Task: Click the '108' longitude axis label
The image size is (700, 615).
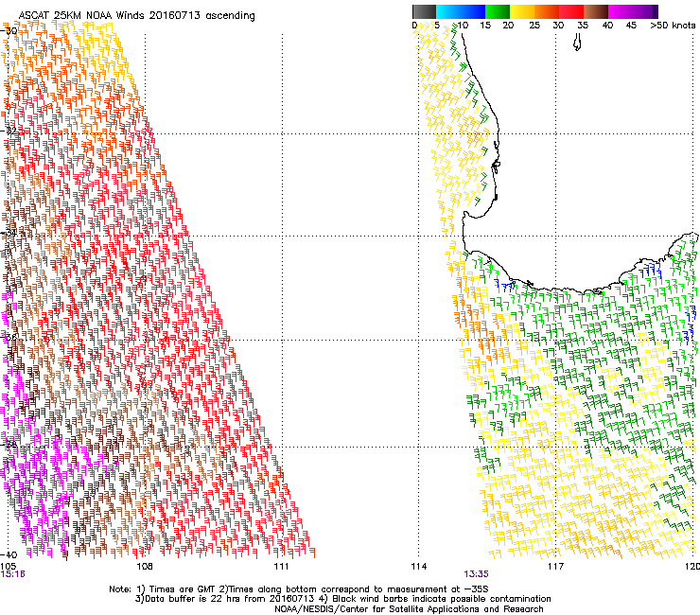Action: (x=144, y=567)
